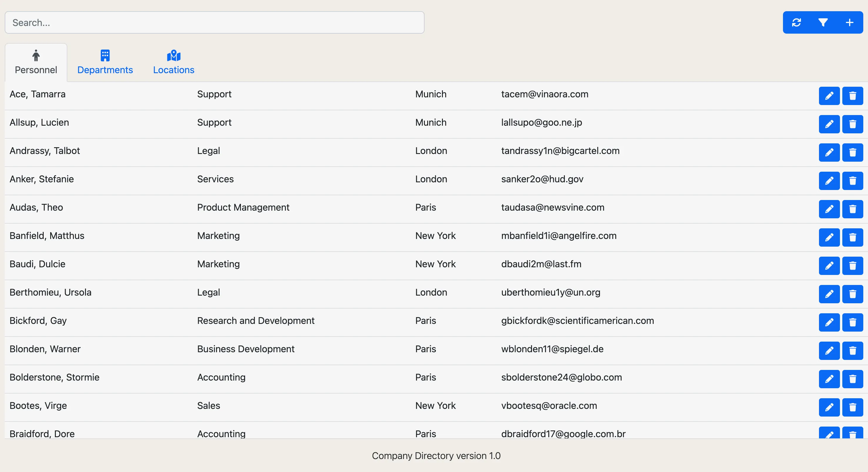Click the person icon above Personnel
868x472 pixels.
pos(36,55)
